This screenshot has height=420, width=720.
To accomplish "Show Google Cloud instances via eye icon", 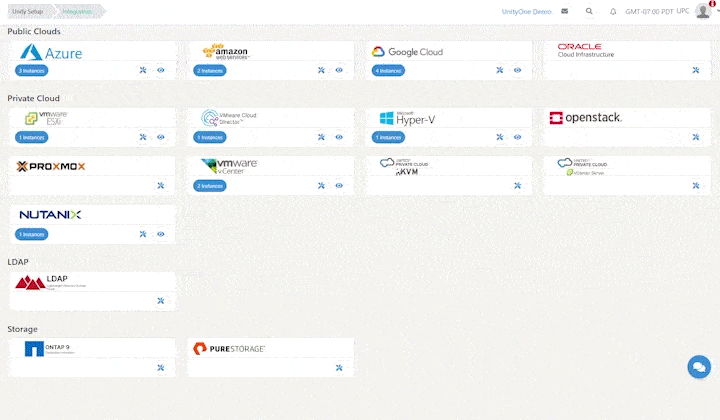I will [x=518, y=70].
